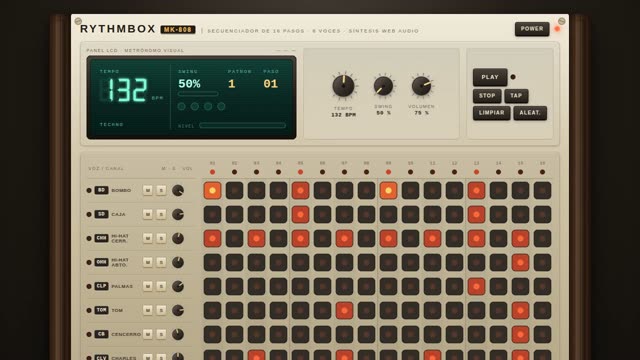Toggle the POWER button

tap(532, 29)
